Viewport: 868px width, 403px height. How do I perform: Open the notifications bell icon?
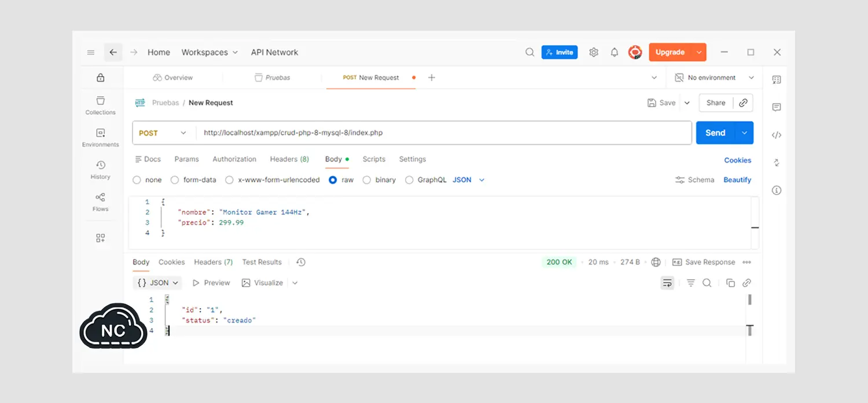click(x=615, y=52)
